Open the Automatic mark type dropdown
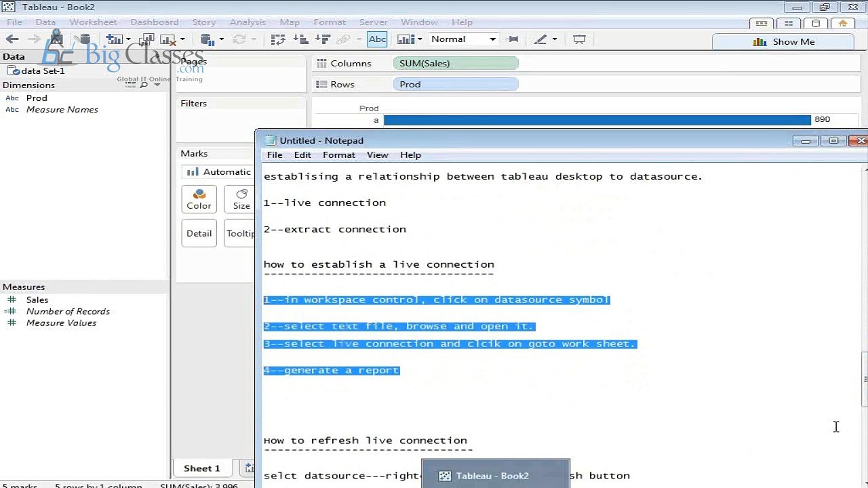The height and width of the screenshot is (488, 868). (x=218, y=171)
